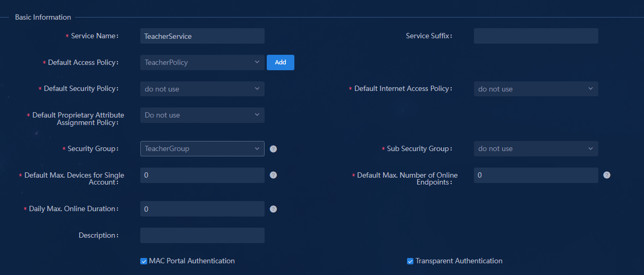This screenshot has width=644, height=275.
Task: Click help icon for Max. Devices for Single Account
Action: (x=273, y=175)
